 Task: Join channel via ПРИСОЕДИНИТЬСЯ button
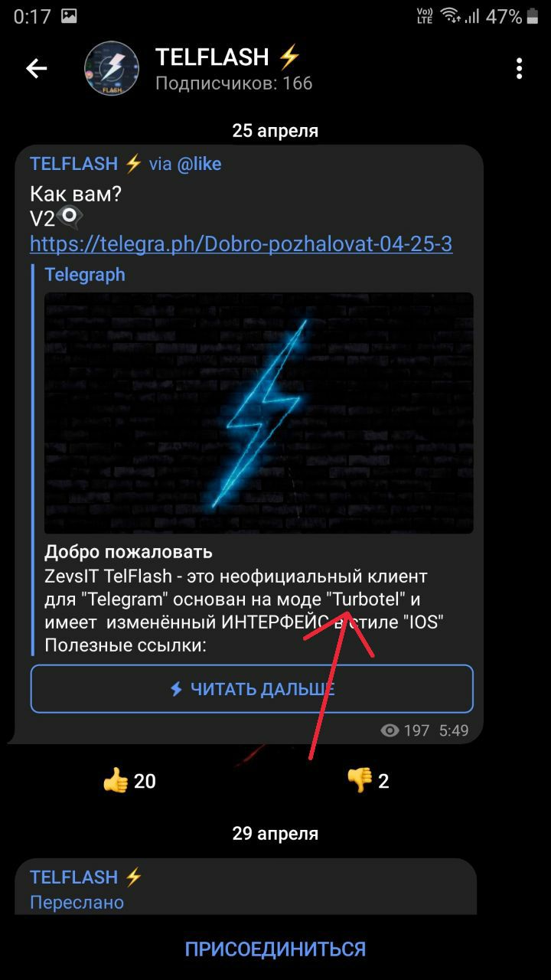(x=275, y=949)
